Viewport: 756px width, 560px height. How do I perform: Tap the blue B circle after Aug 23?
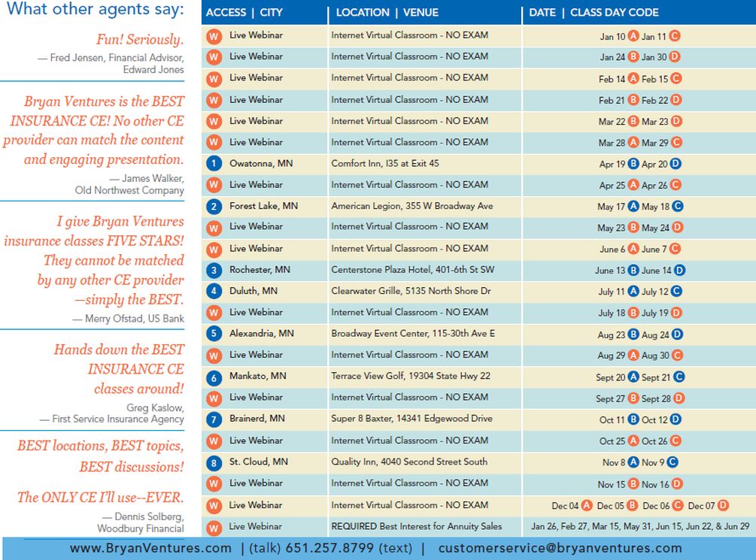coord(633,334)
